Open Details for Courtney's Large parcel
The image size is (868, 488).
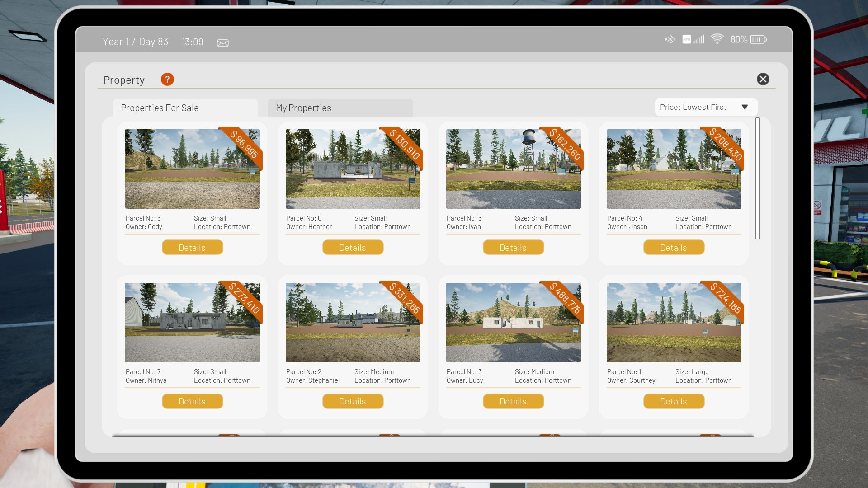coord(674,401)
